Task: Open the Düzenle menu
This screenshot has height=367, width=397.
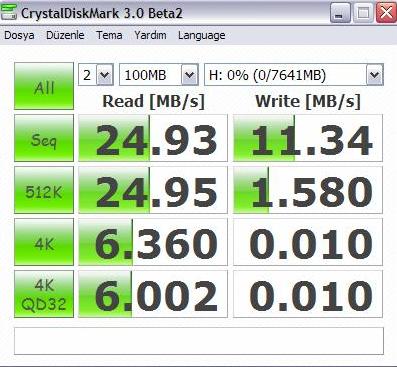Action: pyautogui.click(x=65, y=35)
